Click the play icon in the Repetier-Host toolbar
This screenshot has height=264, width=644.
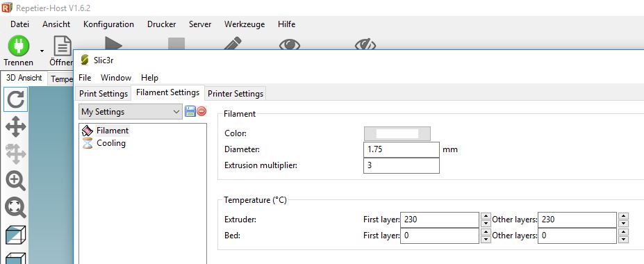[113, 44]
